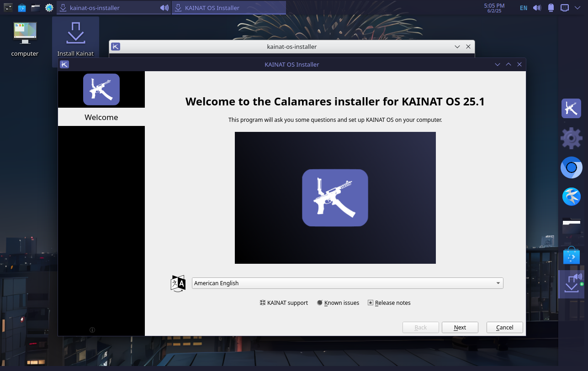Open System Settings gear in the dock
Viewport: 588px width, 371px height.
pyautogui.click(x=571, y=138)
